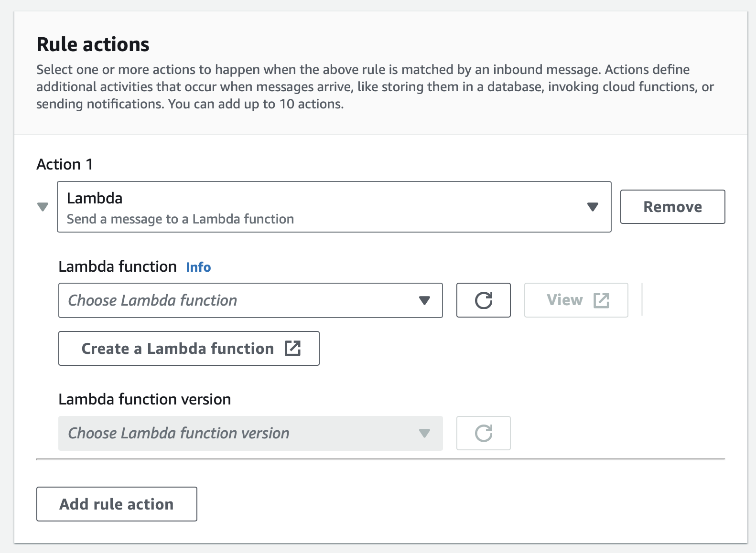Open the Choose Lambda function dropdown

click(250, 300)
